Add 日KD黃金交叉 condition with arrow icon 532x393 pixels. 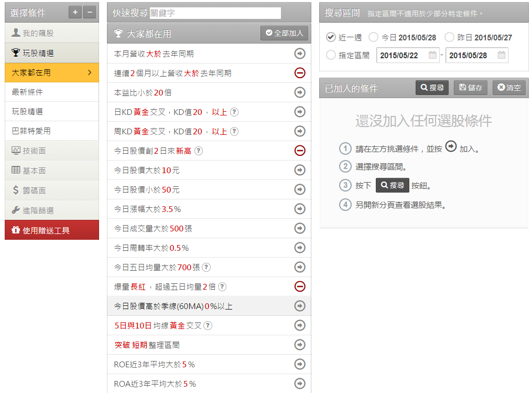(300, 112)
